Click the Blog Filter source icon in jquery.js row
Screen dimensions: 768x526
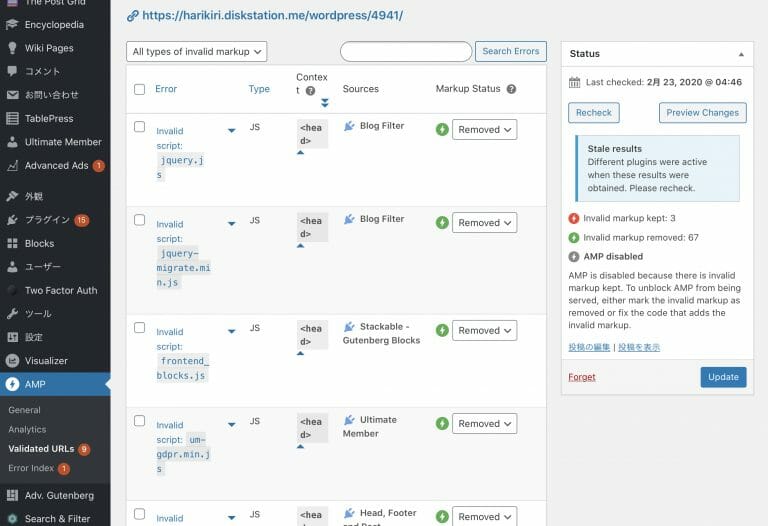(349, 126)
